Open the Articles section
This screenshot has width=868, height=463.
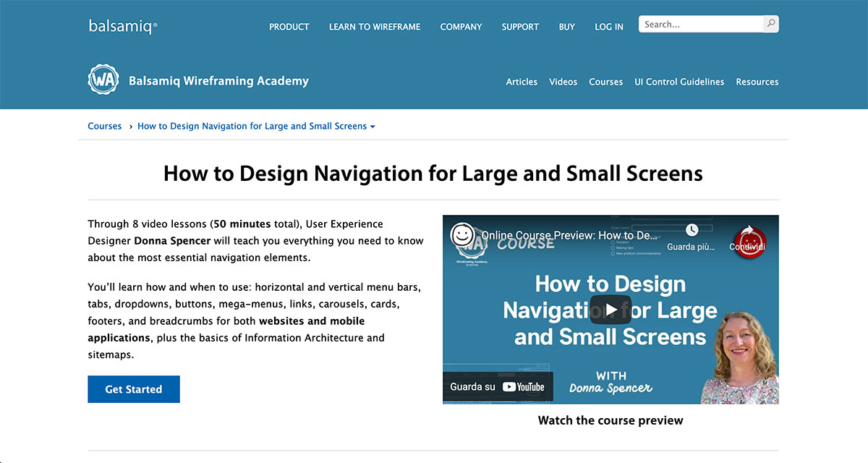[x=522, y=82]
